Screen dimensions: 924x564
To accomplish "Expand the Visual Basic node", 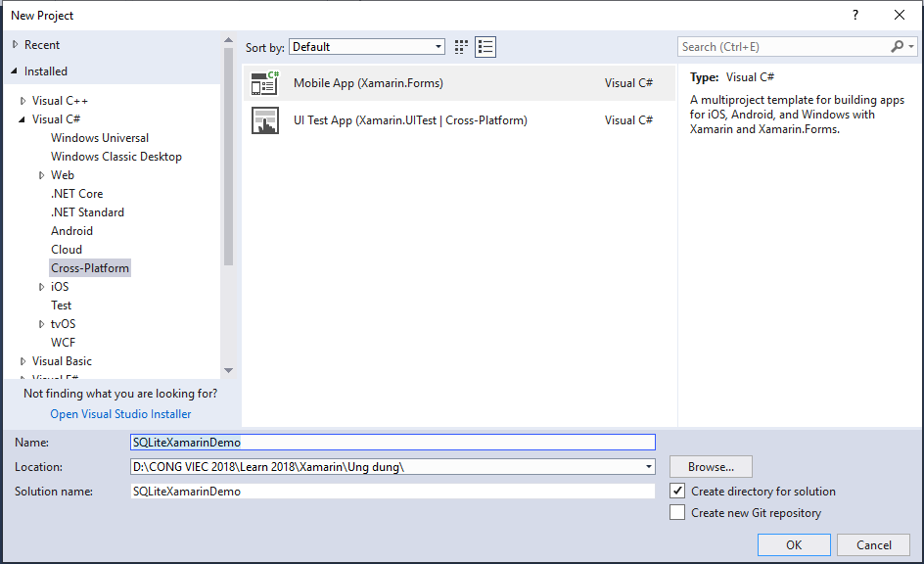I will click(23, 361).
